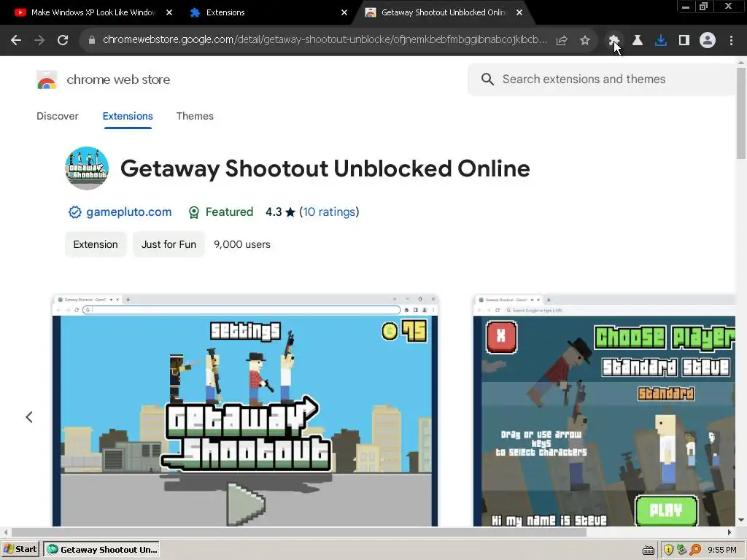Click the vertical page scrollbar

pyautogui.click(x=741, y=113)
